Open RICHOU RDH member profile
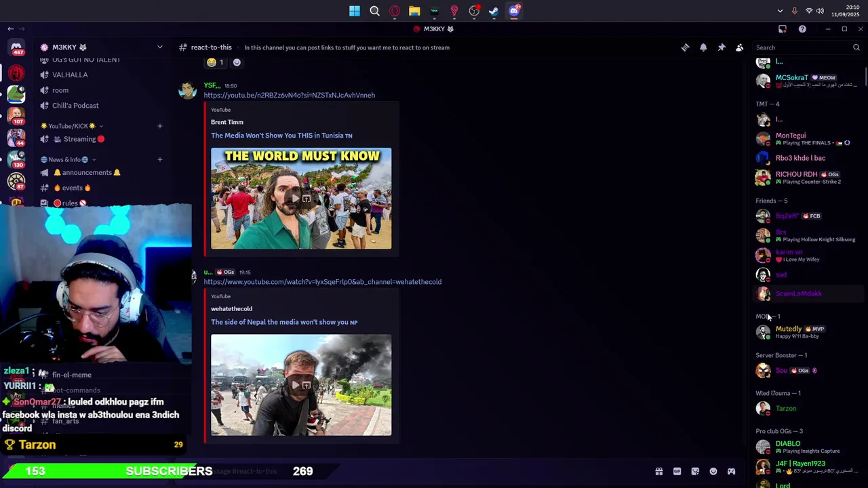 [x=808, y=178]
